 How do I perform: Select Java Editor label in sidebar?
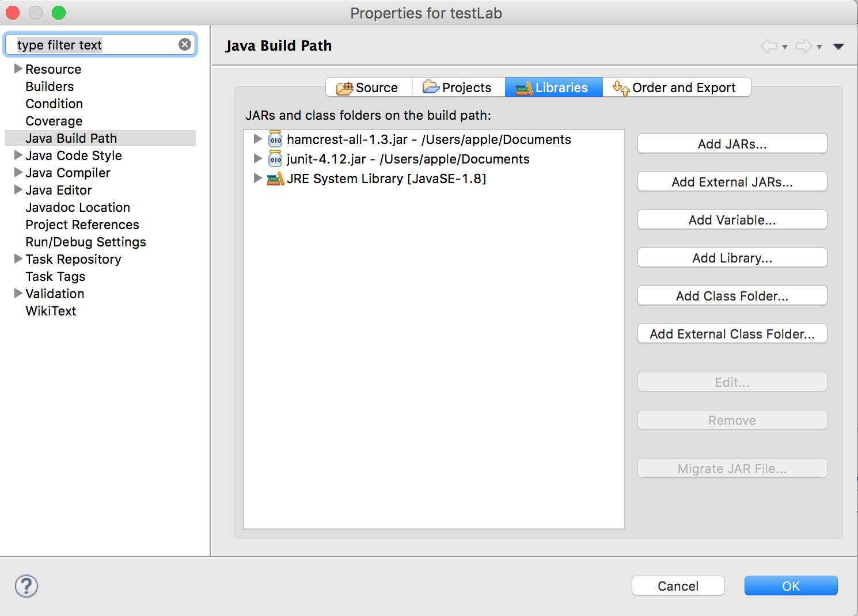coord(59,190)
